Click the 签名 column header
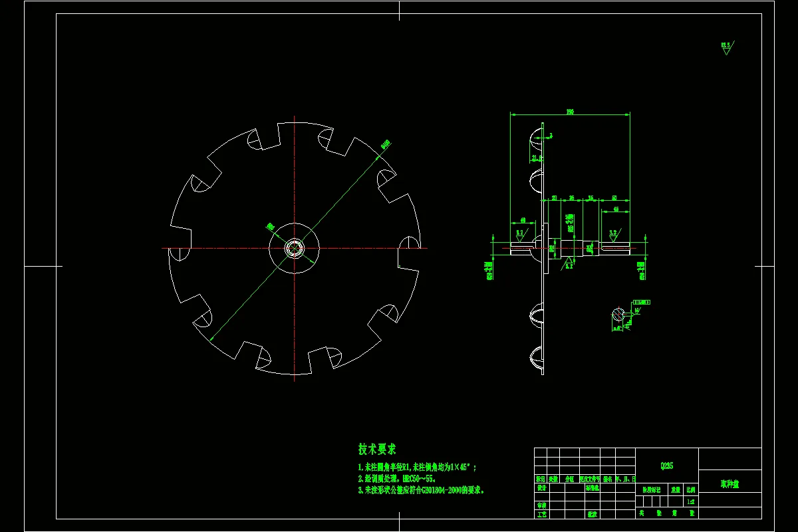This screenshot has height=532, width=798. click(608, 479)
